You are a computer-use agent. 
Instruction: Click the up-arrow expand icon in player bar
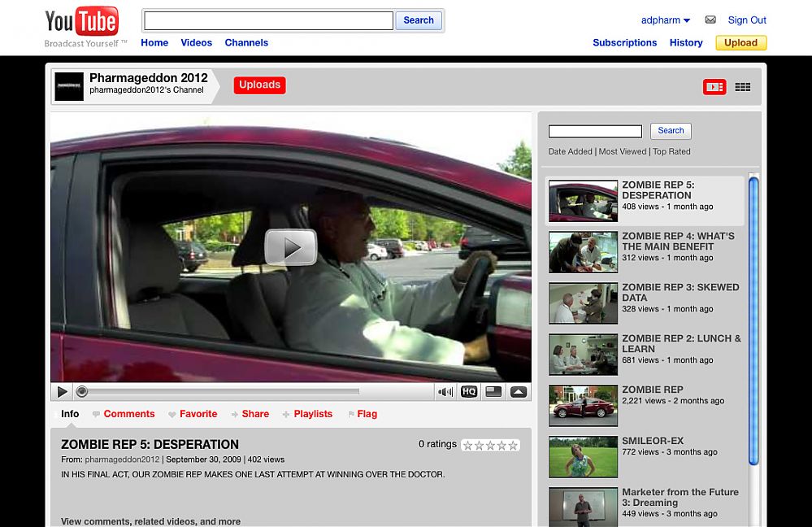pyautogui.click(x=518, y=392)
